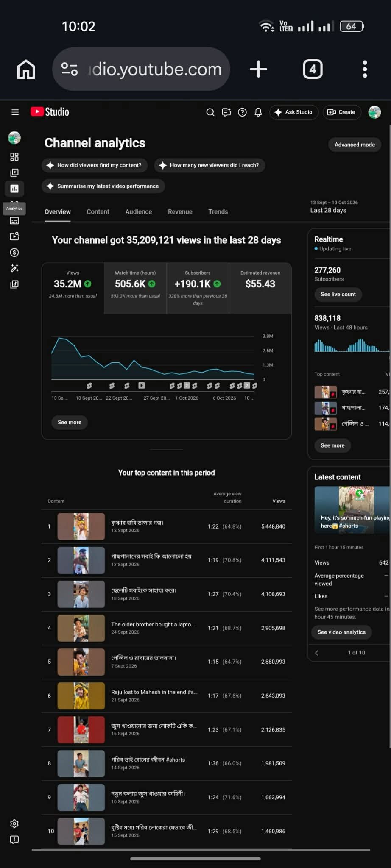Image resolution: width=391 pixels, height=868 pixels.
Task: Open the Audio library sidebar icon
Action: 14,284
